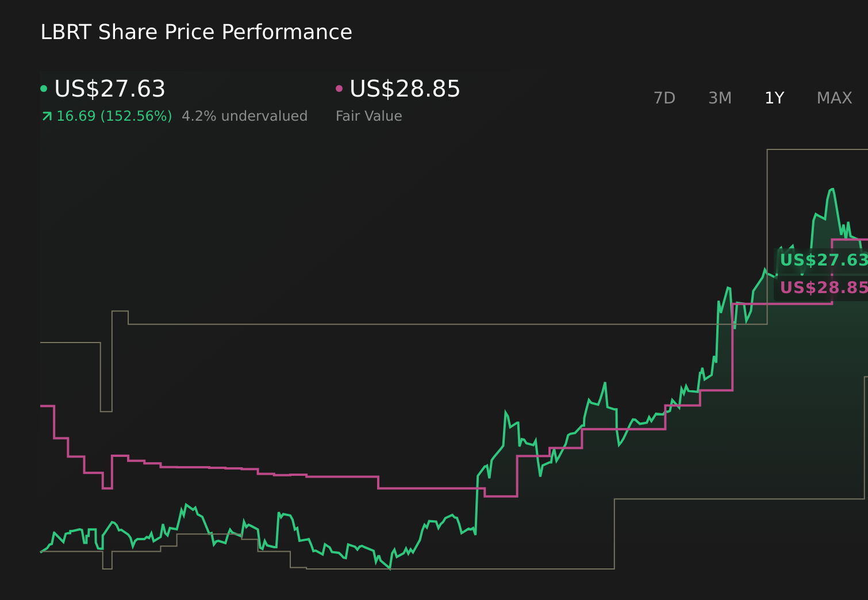This screenshot has width=868, height=600.
Task: Toggle the Fair Value series via pink legend
Action: tap(339, 88)
